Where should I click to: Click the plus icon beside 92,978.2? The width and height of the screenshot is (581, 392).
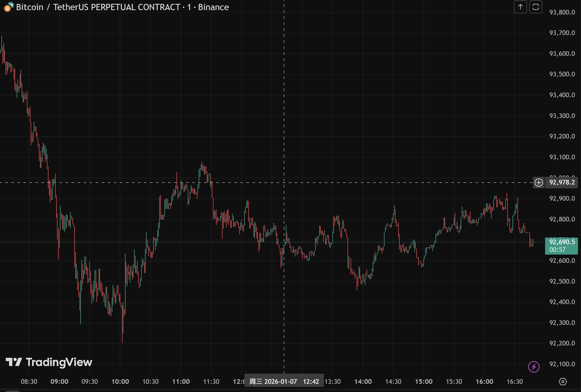[x=539, y=183]
